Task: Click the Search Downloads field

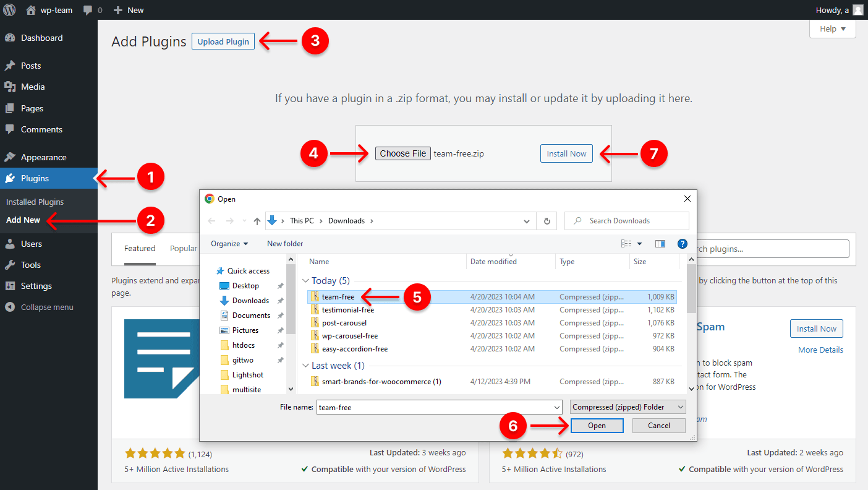Action: pos(627,221)
